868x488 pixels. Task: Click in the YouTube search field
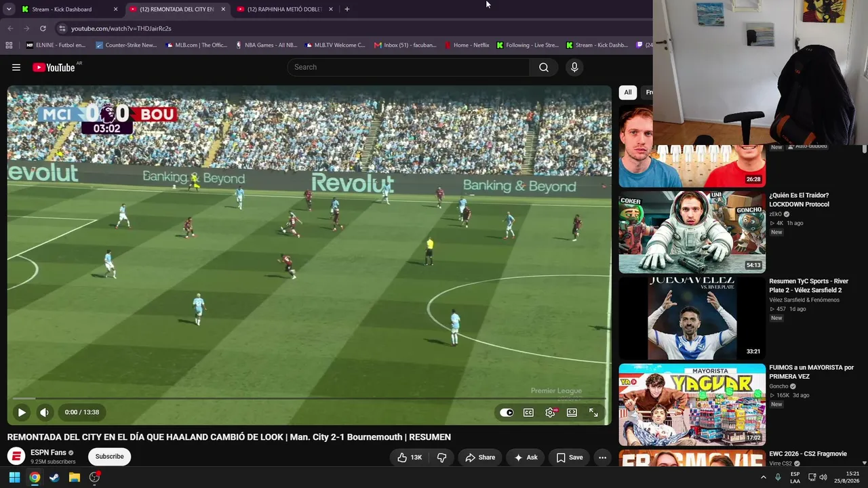point(409,67)
